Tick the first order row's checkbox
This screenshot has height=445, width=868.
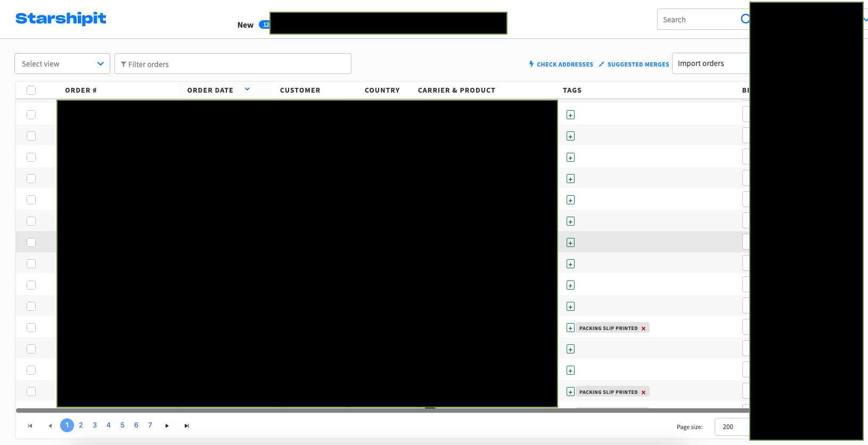(31, 115)
